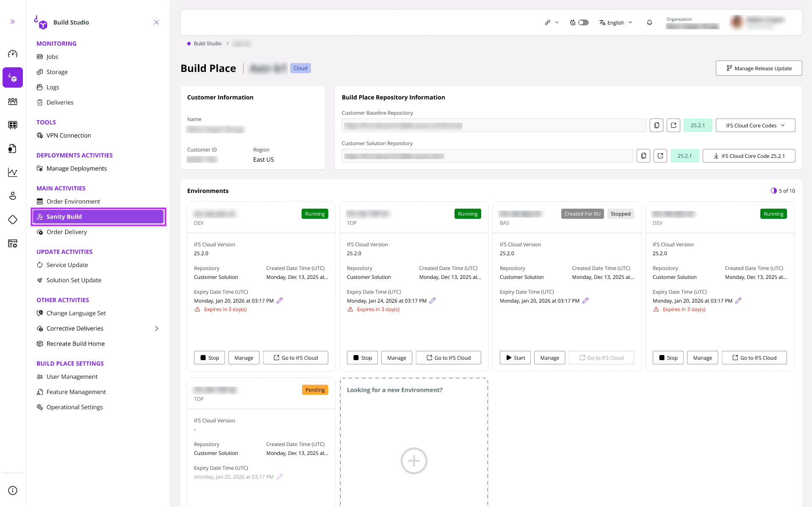Click the 5 of 10 environments usage indicator

click(x=783, y=191)
